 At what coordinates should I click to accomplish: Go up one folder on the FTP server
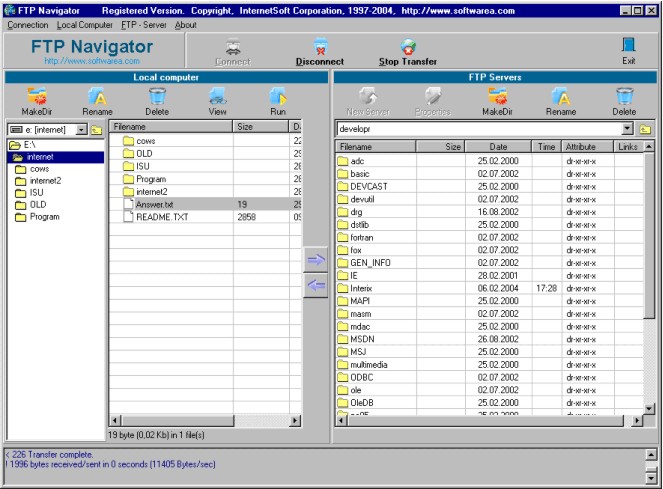pyautogui.click(x=645, y=129)
